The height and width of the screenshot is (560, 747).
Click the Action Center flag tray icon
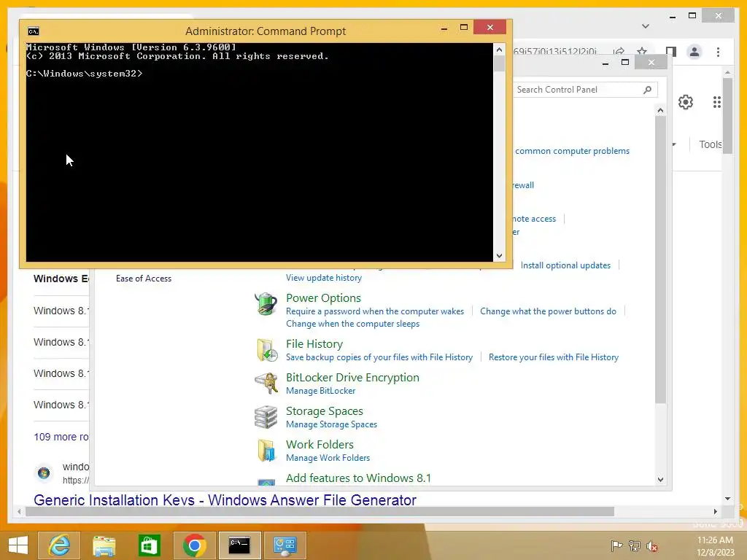(616, 546)
